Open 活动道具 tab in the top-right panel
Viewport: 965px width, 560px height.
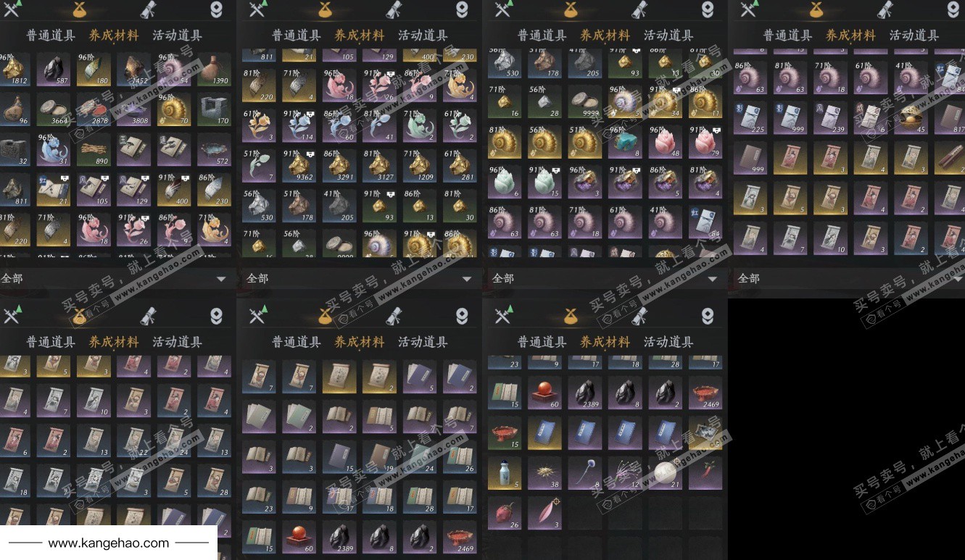click(914, 35)
